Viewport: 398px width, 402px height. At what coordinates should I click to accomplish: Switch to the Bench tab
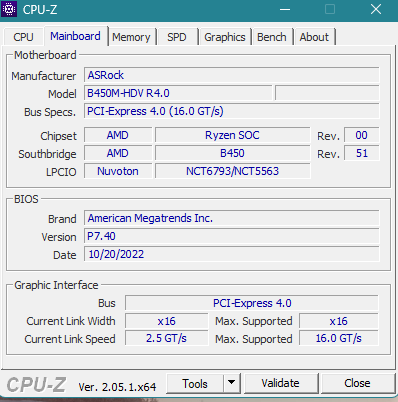(272, 37)
